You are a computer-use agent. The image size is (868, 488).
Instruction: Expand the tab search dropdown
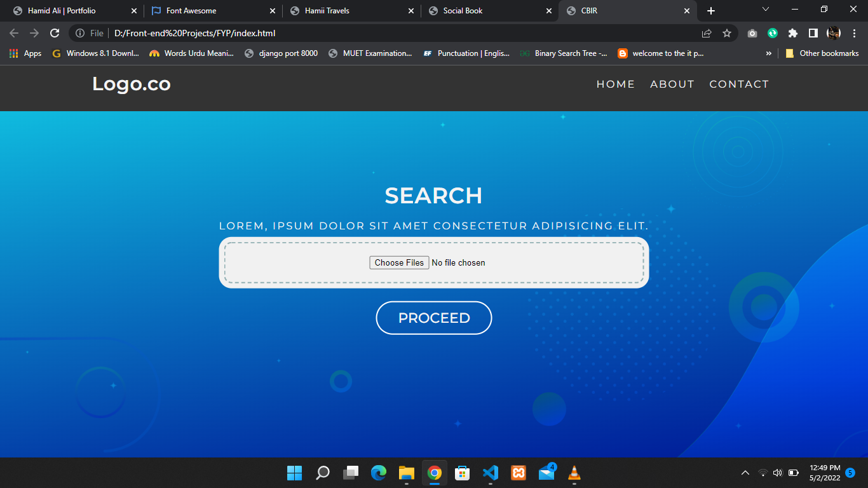click(766, 10)
